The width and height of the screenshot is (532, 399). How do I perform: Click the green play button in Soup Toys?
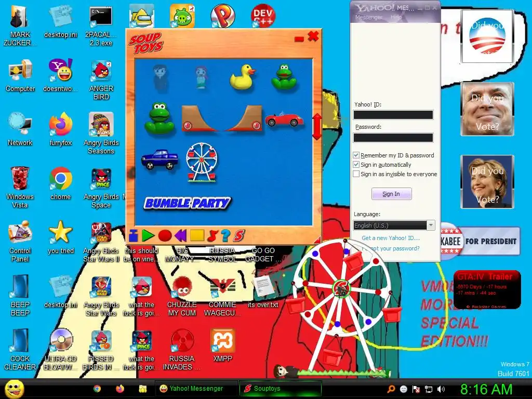coord(148,235)
